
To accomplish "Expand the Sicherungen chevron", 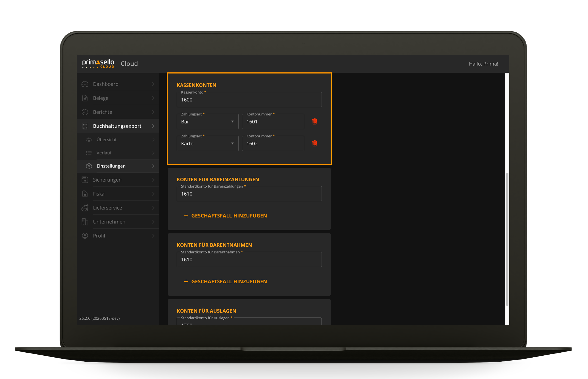I will pyautogui.click(x=153, y=180).
